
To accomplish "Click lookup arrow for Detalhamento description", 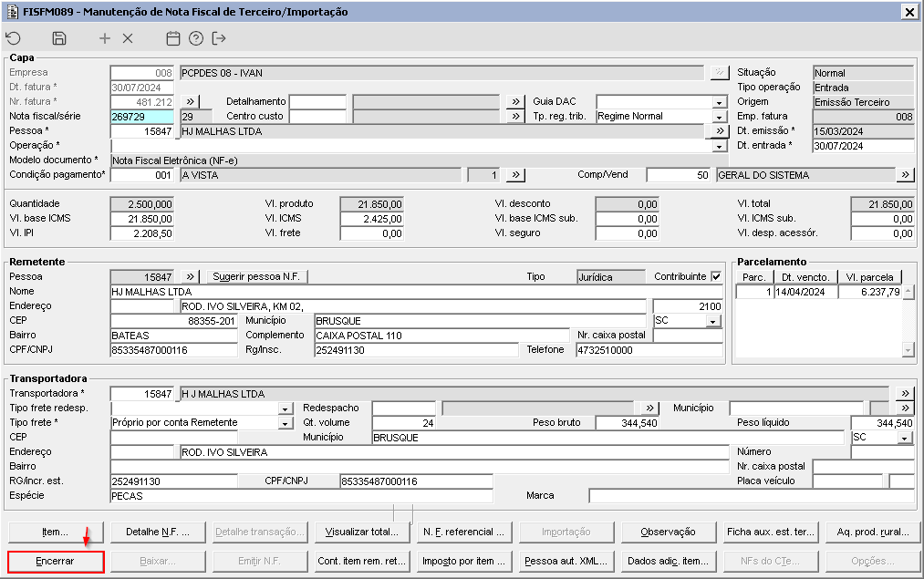I will [x=515, y=101].
